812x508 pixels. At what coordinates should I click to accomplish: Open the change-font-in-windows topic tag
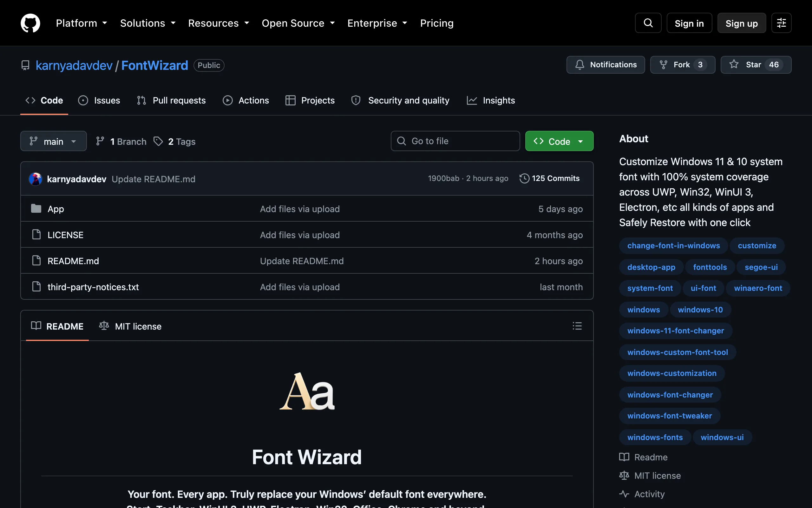pyautogui.click(x=673, y=246)
